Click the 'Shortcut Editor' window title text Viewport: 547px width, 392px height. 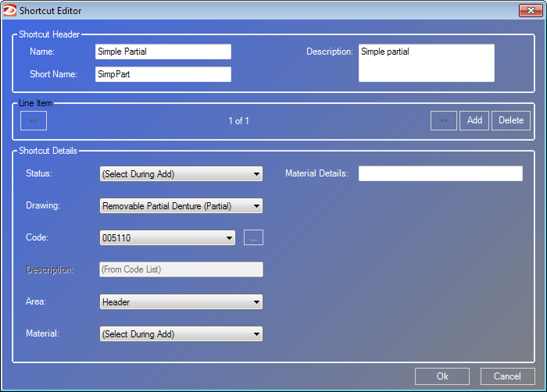[50, 11]
